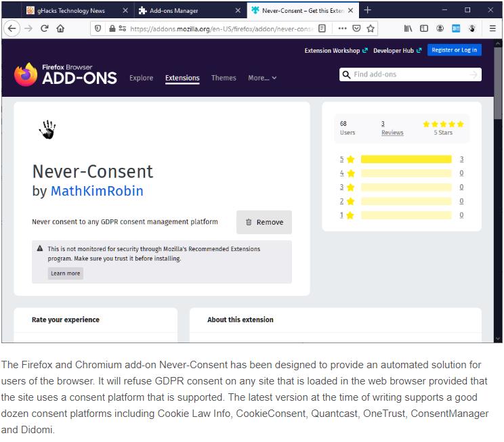The image size is (504, 442).
Task: Click the page vertical scrollbar
Action: 498,83
